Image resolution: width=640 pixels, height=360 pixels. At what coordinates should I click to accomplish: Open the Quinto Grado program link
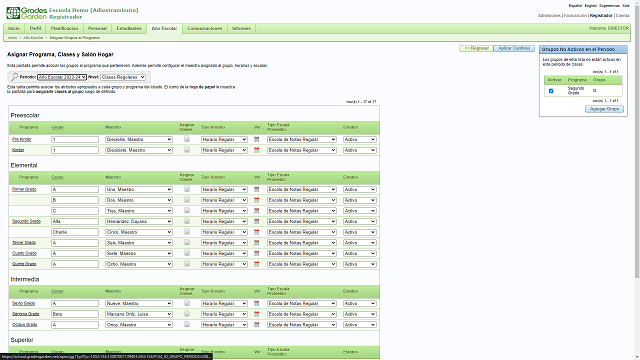24,264
